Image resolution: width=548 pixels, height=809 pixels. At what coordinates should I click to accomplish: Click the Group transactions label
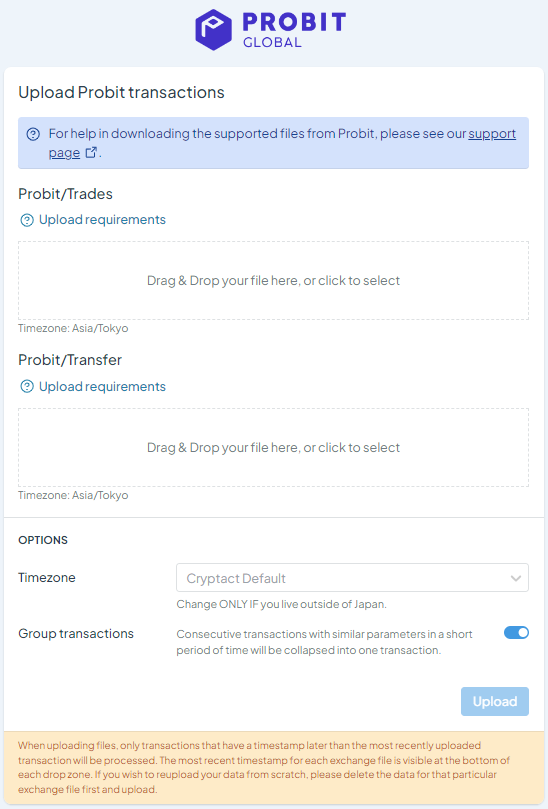[x=76, y=634]
